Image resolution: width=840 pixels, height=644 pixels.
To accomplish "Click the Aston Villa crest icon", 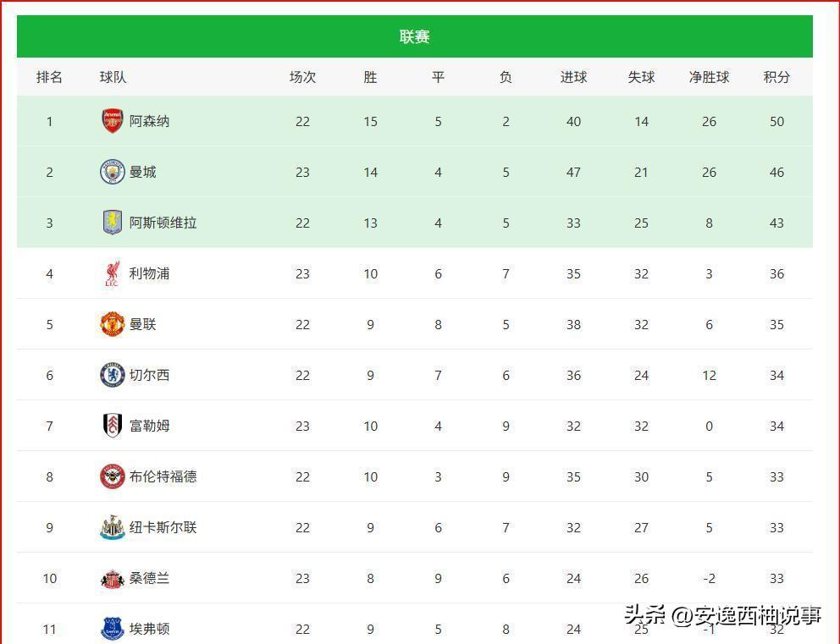I will pyautogui.click(x=113, y=223).
